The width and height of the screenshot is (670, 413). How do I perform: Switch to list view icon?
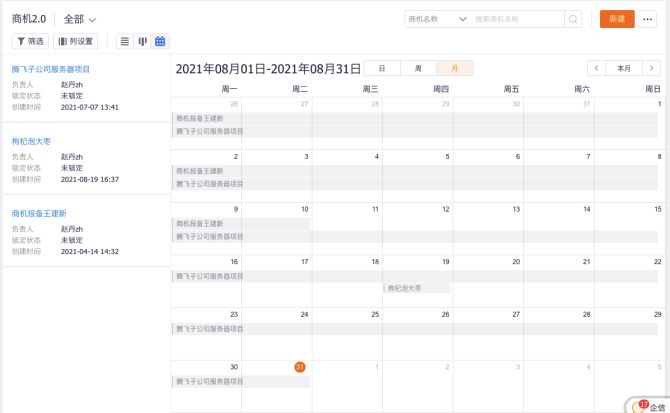[124, 41]
